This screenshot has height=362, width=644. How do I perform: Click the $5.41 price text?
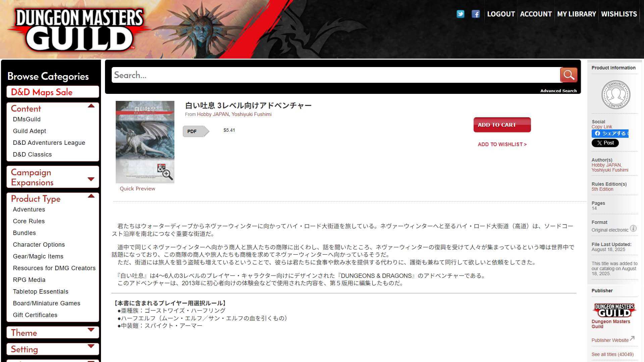[x=229, y=130]
